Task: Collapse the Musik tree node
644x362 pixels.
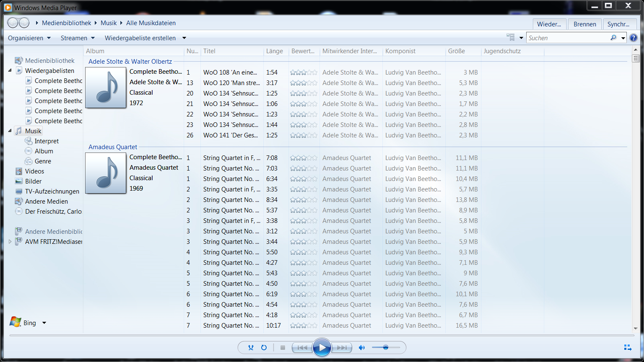Action: click(10, 131)
